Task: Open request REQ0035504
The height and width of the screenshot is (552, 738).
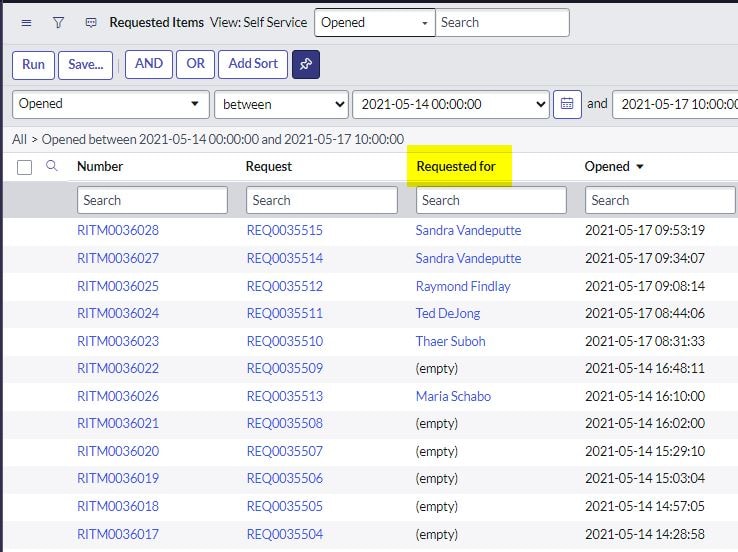Action: coord(285,535)
